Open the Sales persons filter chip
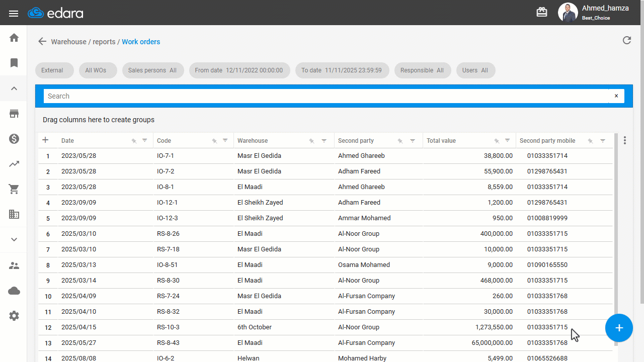This screenshot has height=362, width=644. tap(153, 70)
